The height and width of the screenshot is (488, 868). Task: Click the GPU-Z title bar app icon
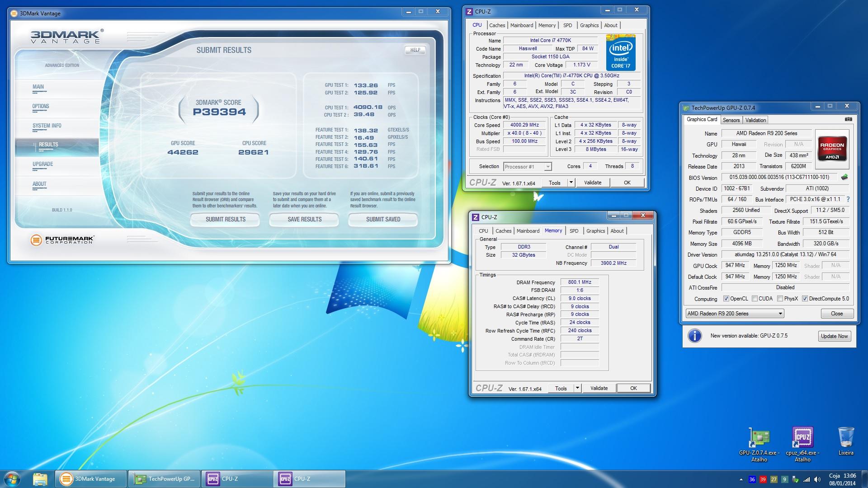685,108
